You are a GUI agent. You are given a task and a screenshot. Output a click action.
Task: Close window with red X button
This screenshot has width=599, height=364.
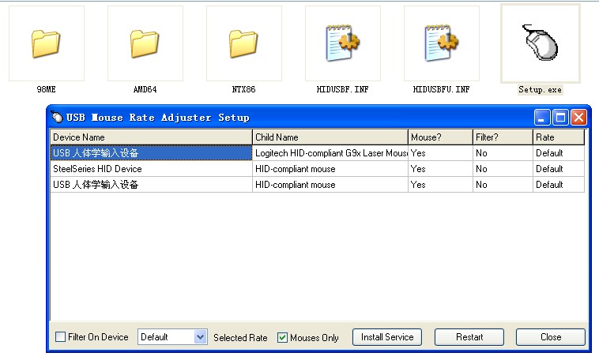578,118
